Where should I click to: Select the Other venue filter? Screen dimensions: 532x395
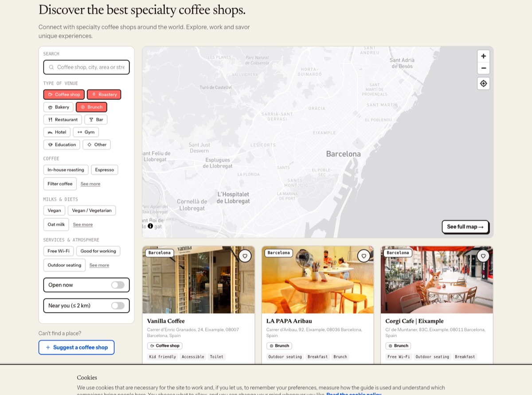point(97,145)
